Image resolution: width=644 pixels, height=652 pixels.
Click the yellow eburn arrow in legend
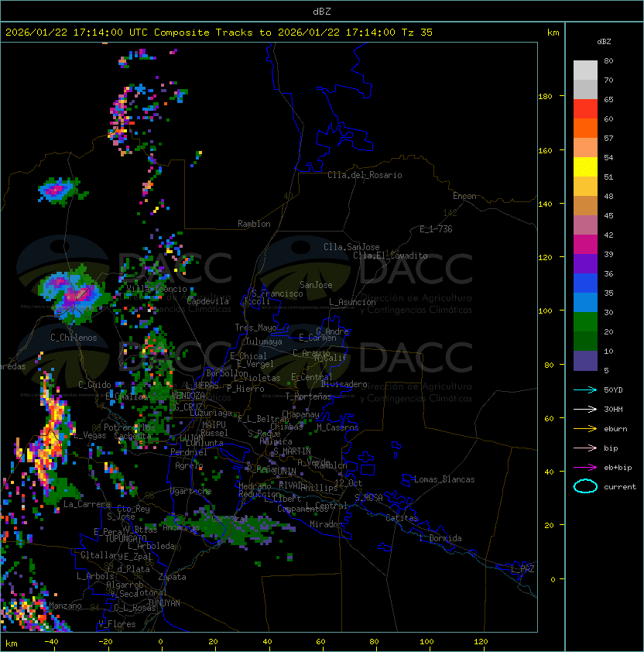coord(585,429)
